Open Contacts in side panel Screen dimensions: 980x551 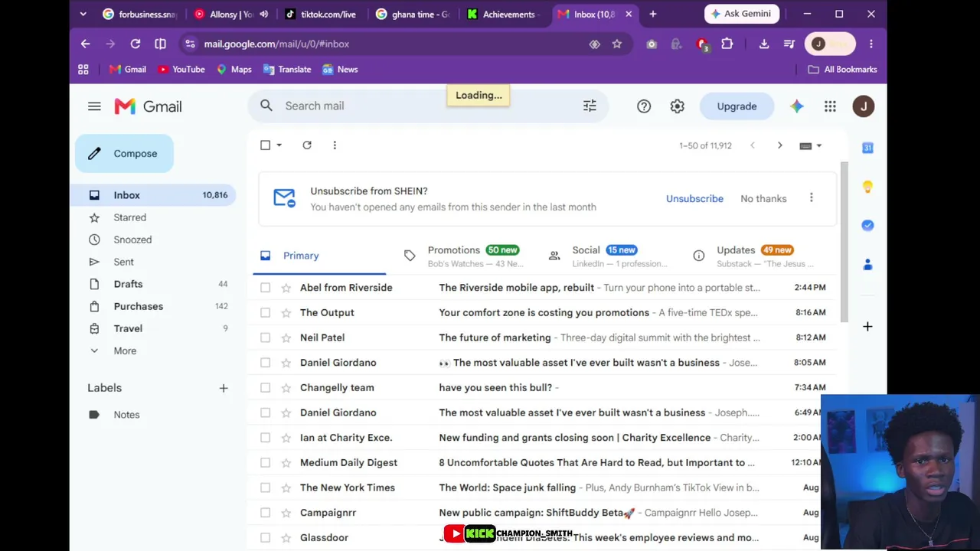coord(867,264)
